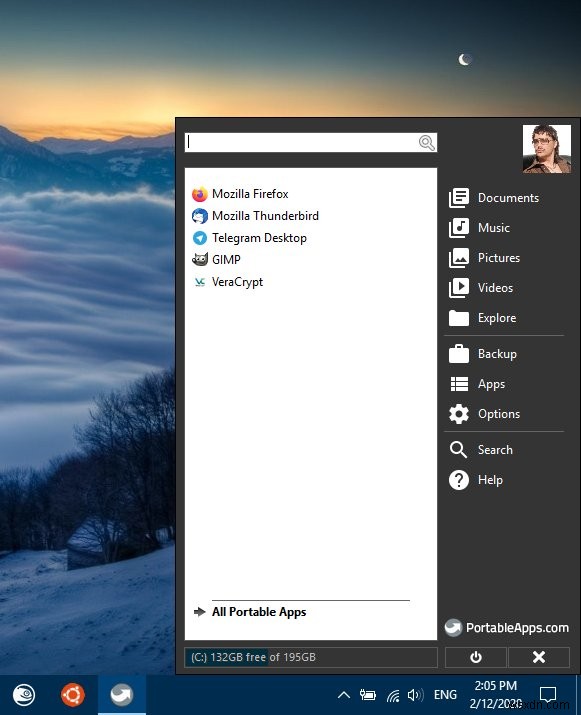Open the Apps menu
The height and width of the screenshot is (715, 581).
[x=477, y=384]
